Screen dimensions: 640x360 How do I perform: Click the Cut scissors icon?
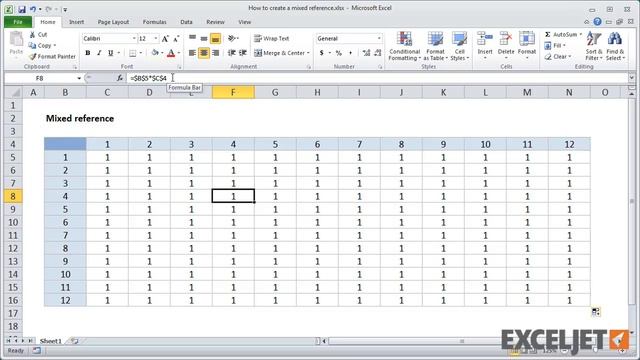tap(32, 35)
